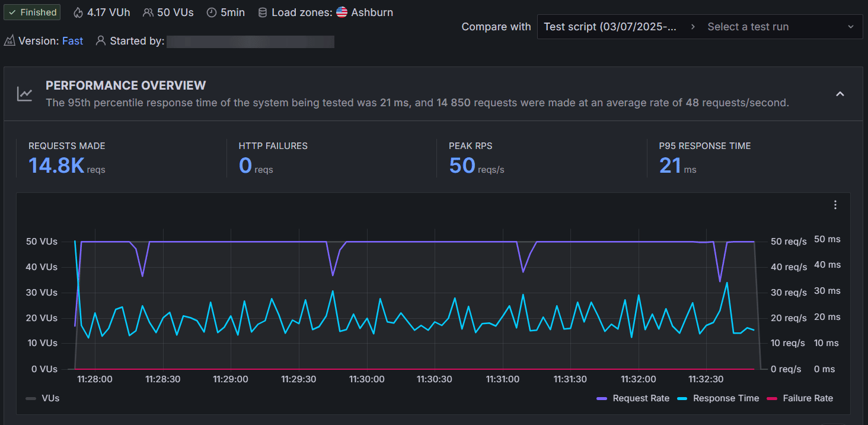Open the Fast version link
The image size is (868, 425).
72,41
